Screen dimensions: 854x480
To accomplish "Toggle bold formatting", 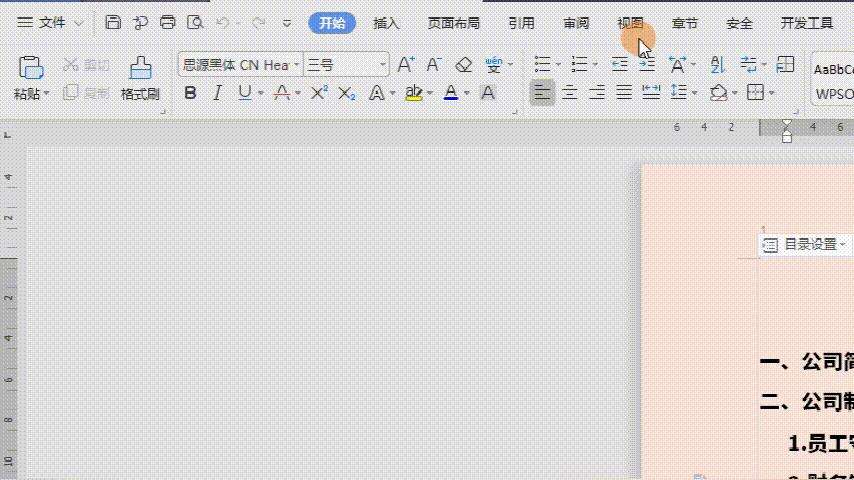I will (x=190, y=93).
